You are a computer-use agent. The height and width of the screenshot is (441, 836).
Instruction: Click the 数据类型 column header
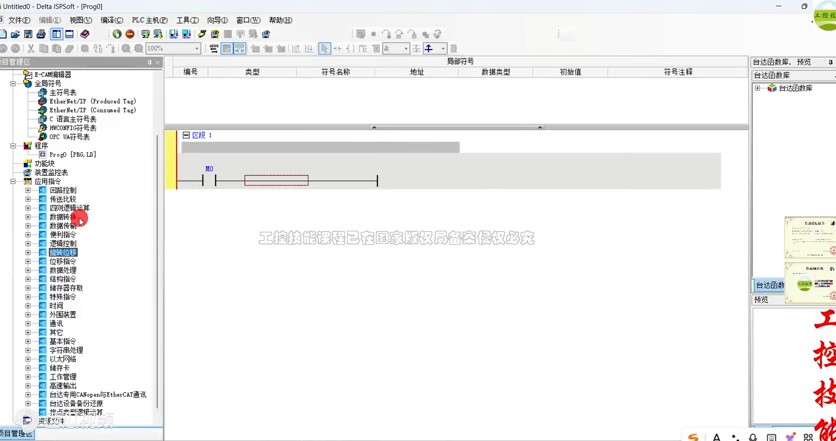click(495, 72)
